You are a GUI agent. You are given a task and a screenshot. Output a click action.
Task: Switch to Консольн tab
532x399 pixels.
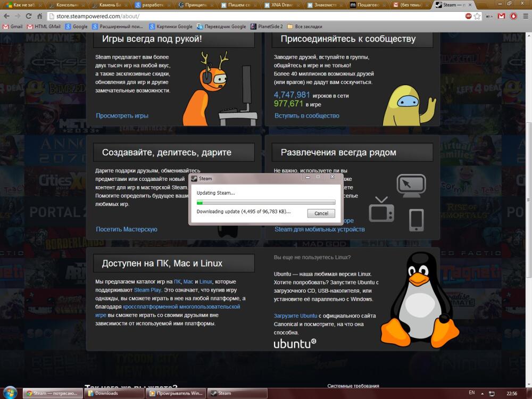coord(67,5)
